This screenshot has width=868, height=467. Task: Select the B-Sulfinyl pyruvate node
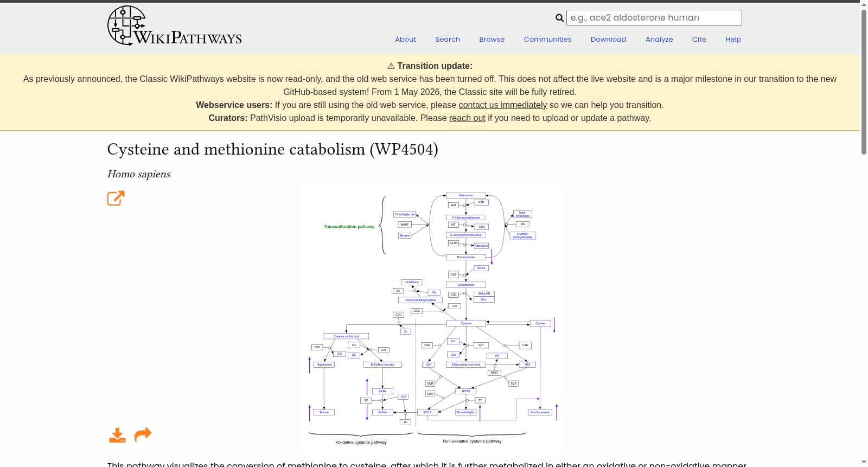click(382, 364)
